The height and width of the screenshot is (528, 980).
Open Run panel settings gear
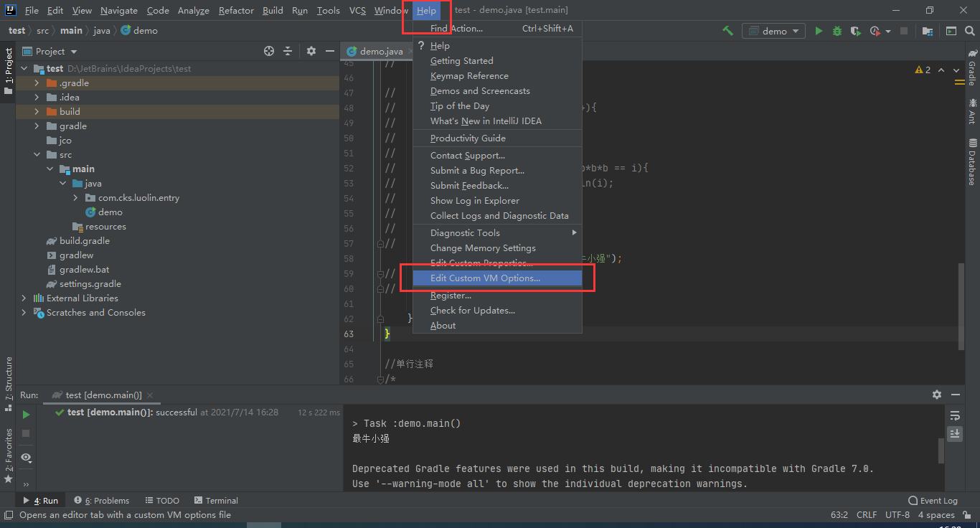pos(936,395)
